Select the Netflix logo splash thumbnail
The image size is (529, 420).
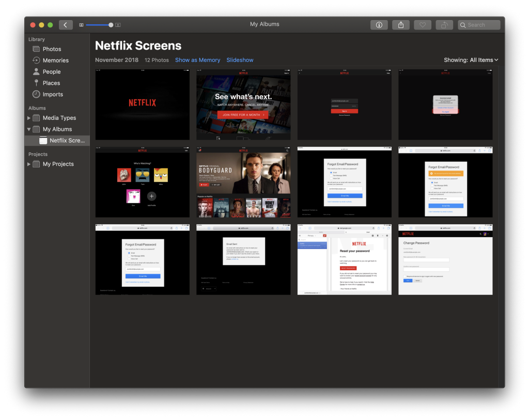click(x=143, y=104)
